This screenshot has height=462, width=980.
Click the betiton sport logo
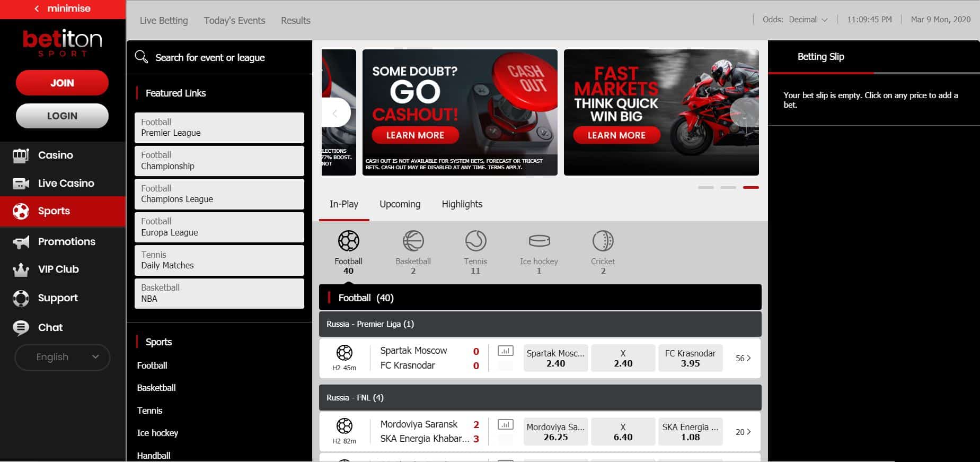pyautogui.click(x=63, y=42)
